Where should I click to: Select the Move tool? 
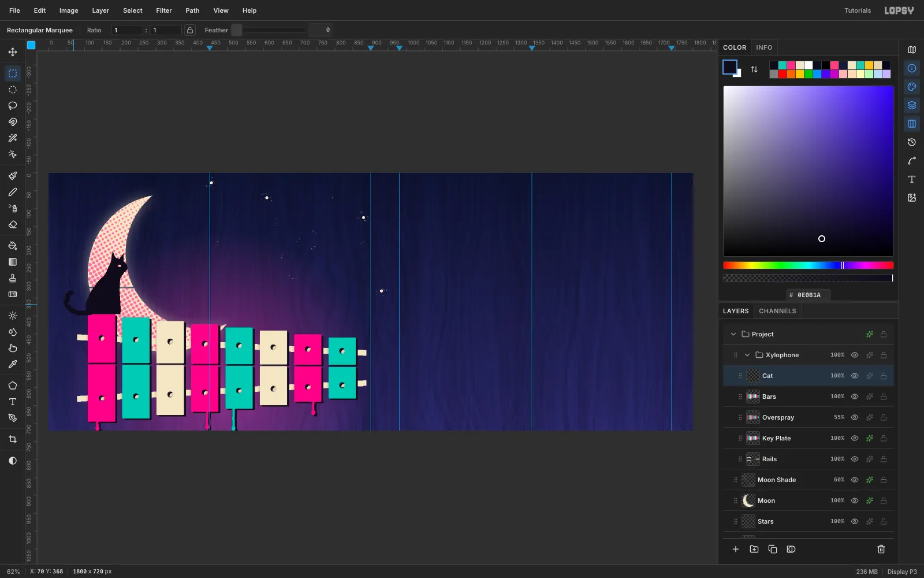[x=13, y=52]
